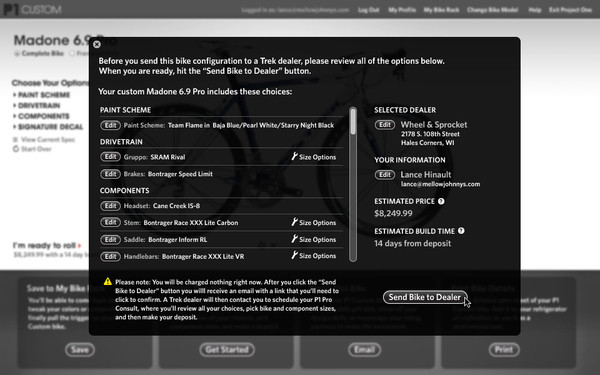Click Start Over in the sidebar
Viewport: 600px width, 375px height.
[32, 149]
